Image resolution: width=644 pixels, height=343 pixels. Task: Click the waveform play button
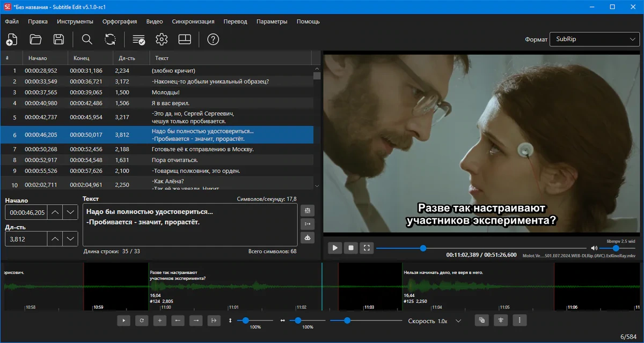pyautogui.click(x=124, y=320)
